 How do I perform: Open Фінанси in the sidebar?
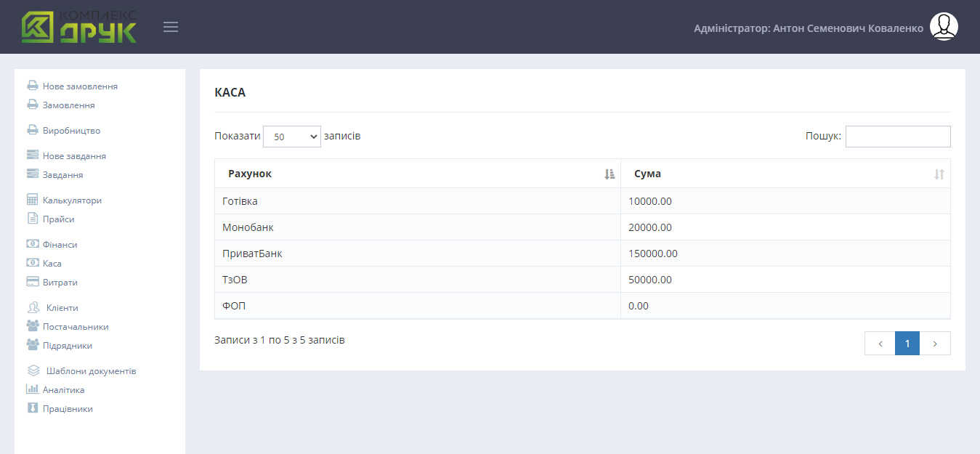tap(60, 245)
